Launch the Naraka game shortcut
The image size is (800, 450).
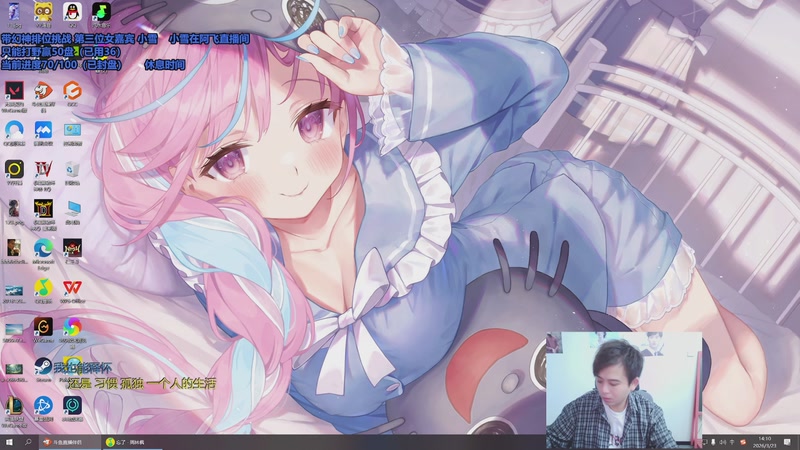(x=72, y=250)
